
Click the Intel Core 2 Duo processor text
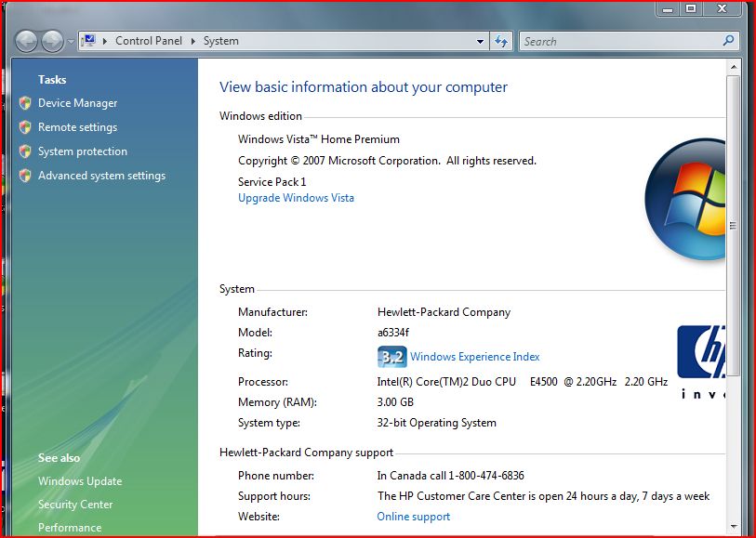523,382
